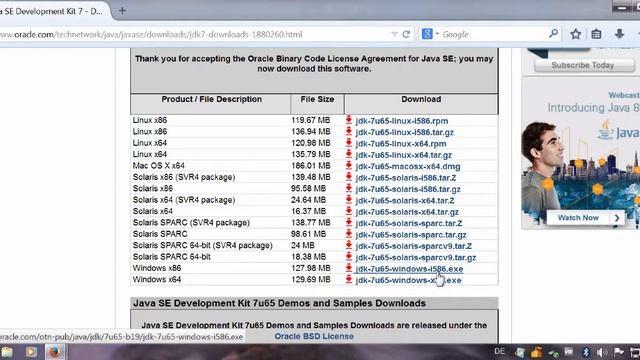
Task: Select the '129.69 MB' file size cell
Action: point(311,280)
